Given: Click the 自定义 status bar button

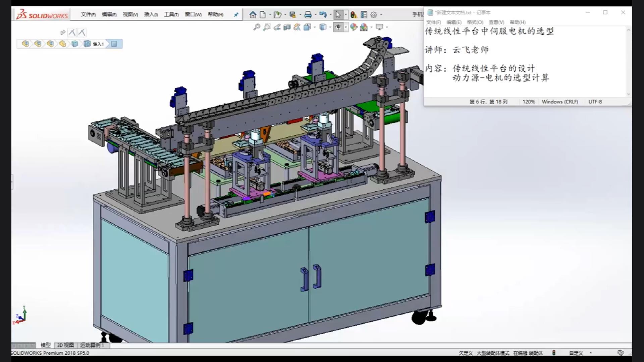Looking at the screenshot, I should click(x=576, y=353).
